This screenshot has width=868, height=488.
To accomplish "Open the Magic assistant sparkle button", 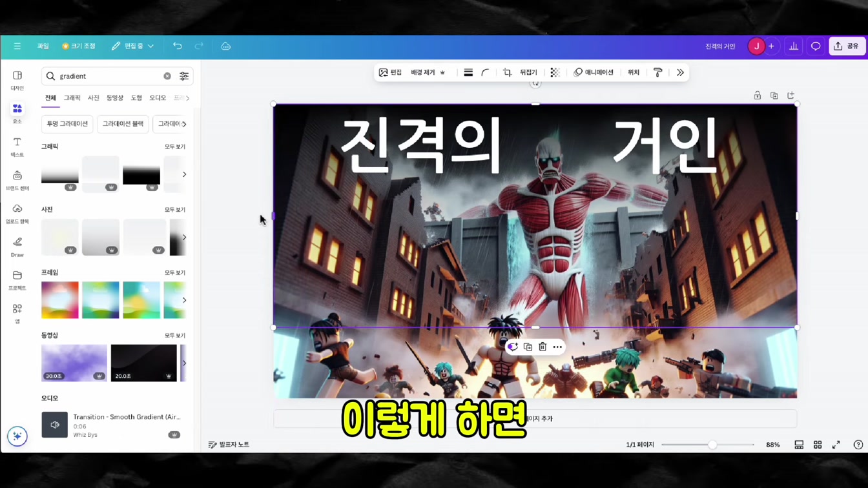I will 17,436.
